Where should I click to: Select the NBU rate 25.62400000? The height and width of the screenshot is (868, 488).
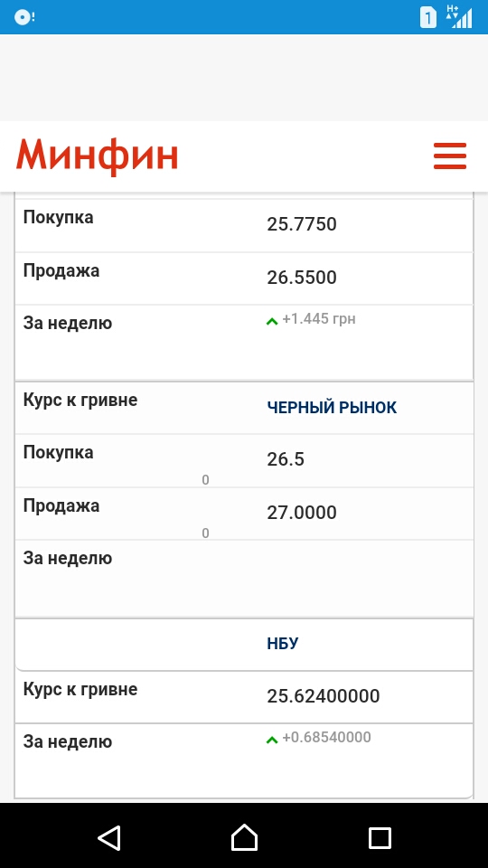click(324, 696)
